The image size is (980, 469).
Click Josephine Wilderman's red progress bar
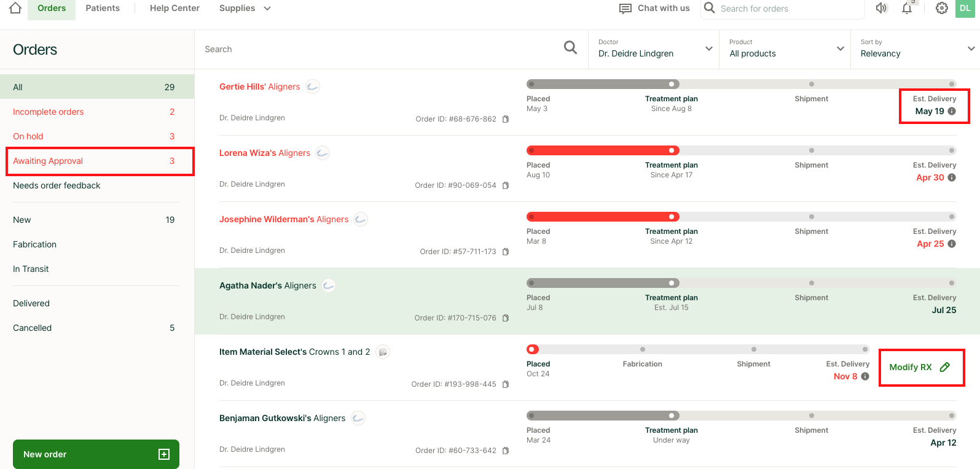pyautogui.click(x=602, y=217)
